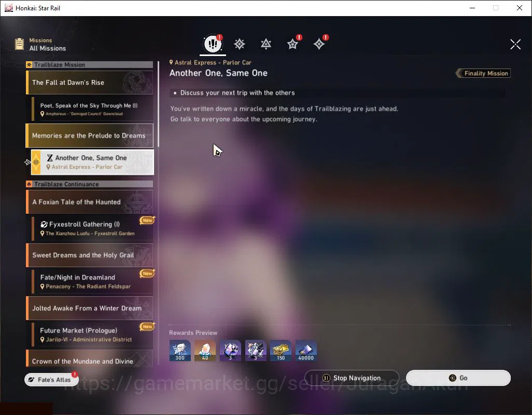This screenshot has width=532, height=415.
Task: Open the Fate/Night in Dreamland mission
Action: [x=92, y=281]
